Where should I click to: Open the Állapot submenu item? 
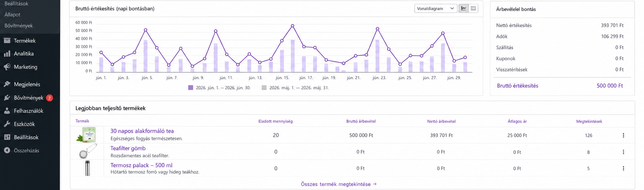[x=12, y=15]
